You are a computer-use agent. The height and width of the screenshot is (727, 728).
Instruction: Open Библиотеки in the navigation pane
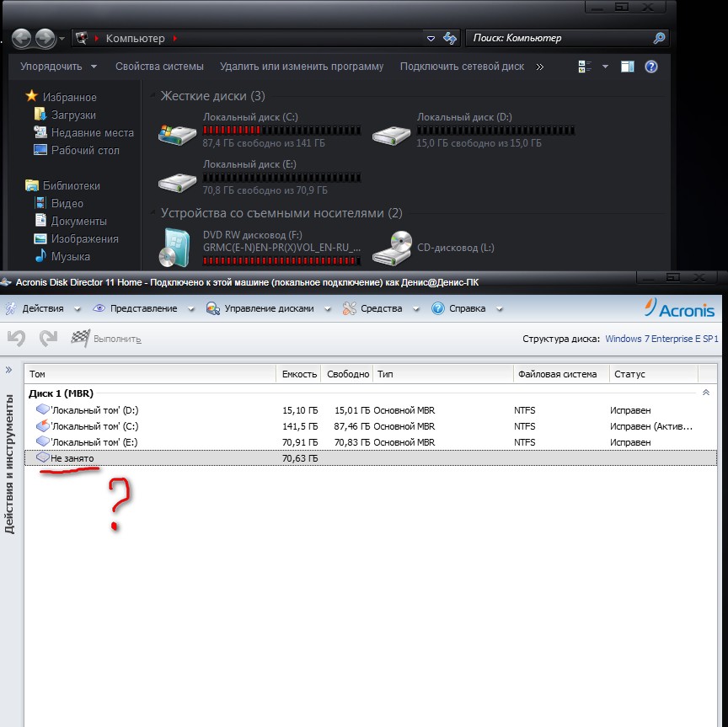pos(62,185)
